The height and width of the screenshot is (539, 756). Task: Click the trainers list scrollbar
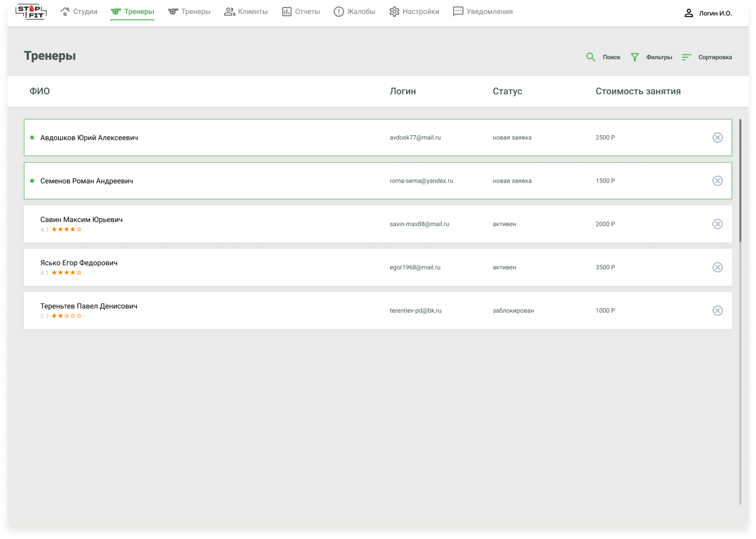pyautogui.click(x=740, y=181)
